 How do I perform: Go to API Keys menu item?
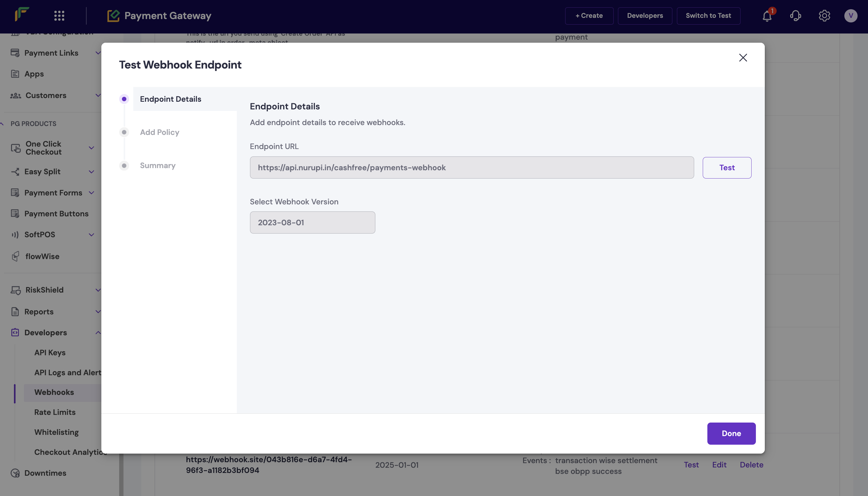[x=50, y=352]
